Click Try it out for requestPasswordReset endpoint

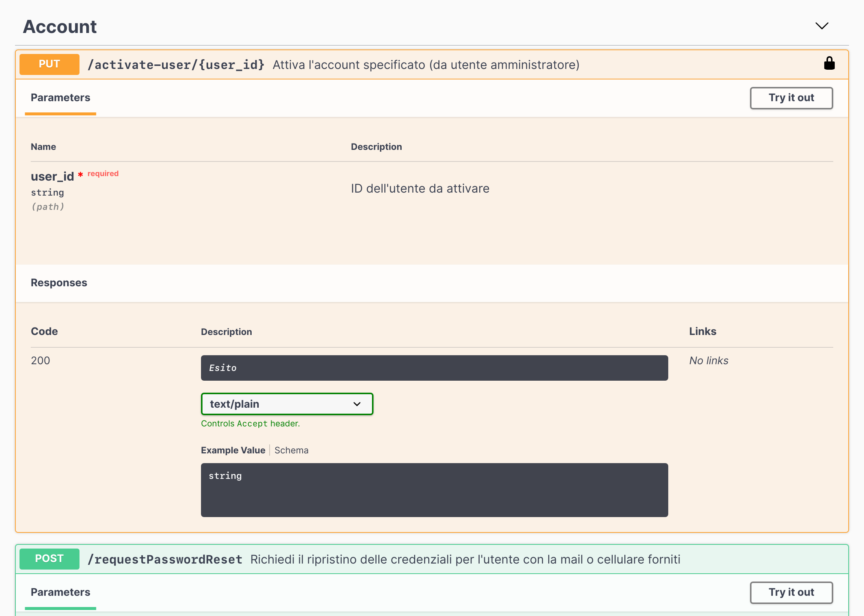coord(791,592)
